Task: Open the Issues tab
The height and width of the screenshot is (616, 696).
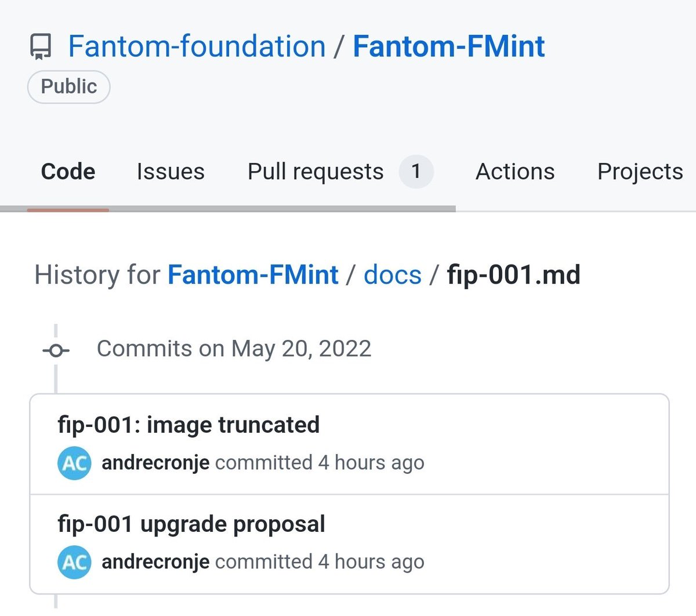Action: point(171,171)
